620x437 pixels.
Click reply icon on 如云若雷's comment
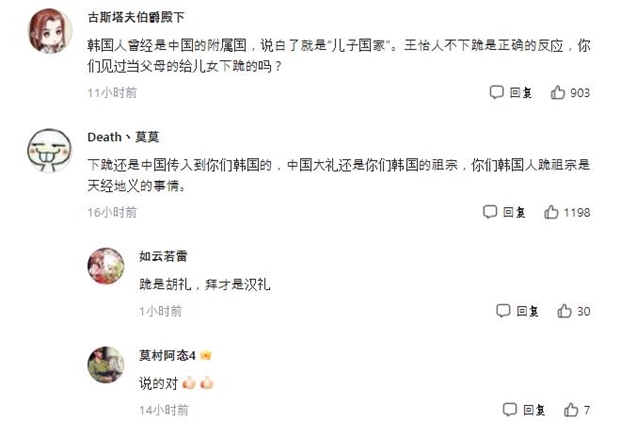pos(510,311)
